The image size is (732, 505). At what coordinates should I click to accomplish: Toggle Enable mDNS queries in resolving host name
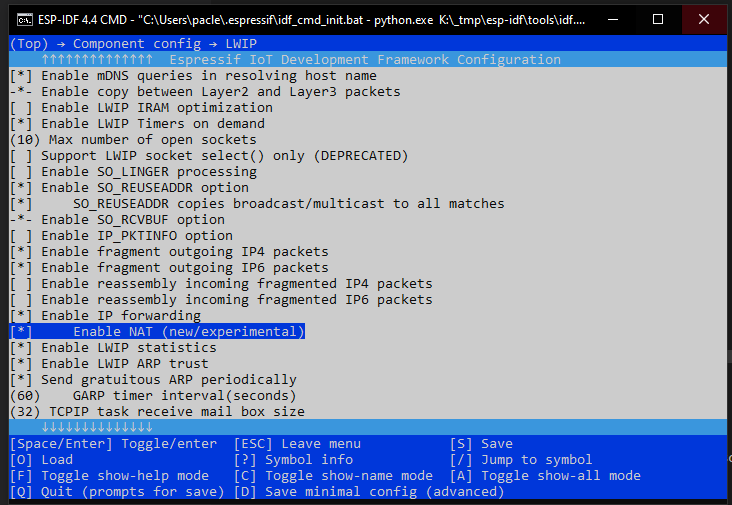[x=193, y=76]
